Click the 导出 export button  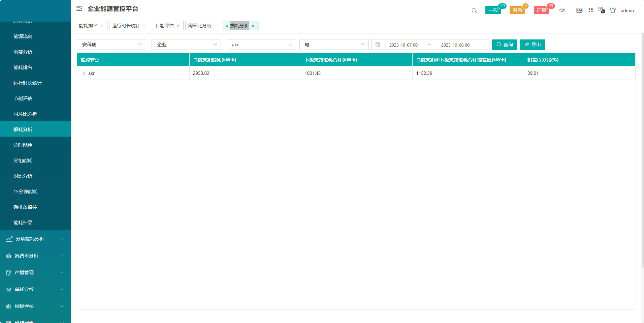pyautogui.click(x=532, y=45)
